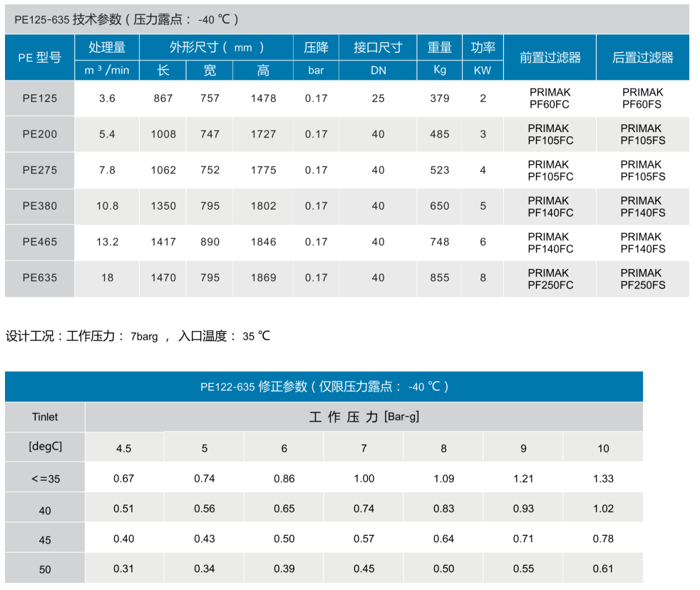Click the Tinlet header cell
This screenshot has height=590, width=700.
(x=45, y=417)
